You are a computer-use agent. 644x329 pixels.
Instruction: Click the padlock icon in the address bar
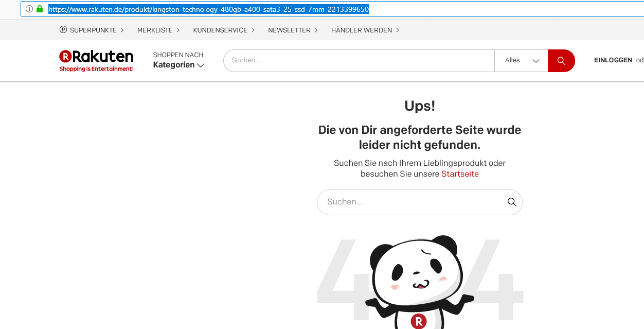tap(40, 9)
